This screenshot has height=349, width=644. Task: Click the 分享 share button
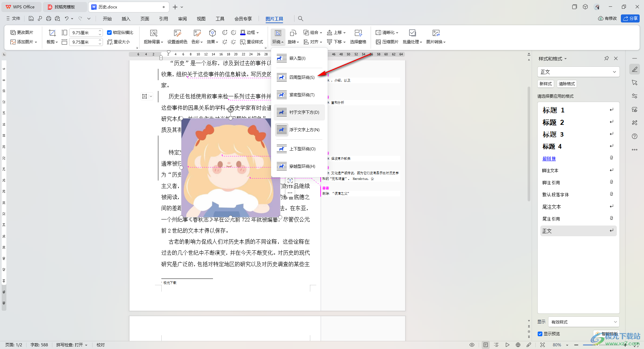(x=630, y=18)
